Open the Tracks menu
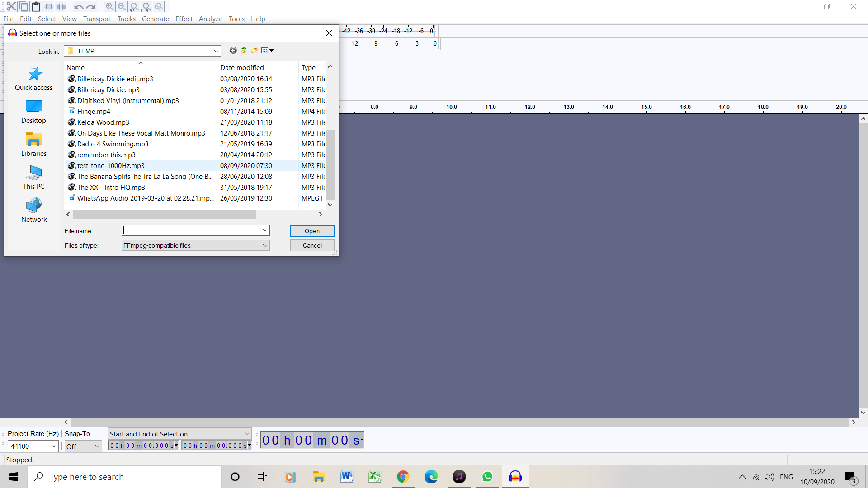This screenshot has height=488, width=868. (x=127, y=19)
